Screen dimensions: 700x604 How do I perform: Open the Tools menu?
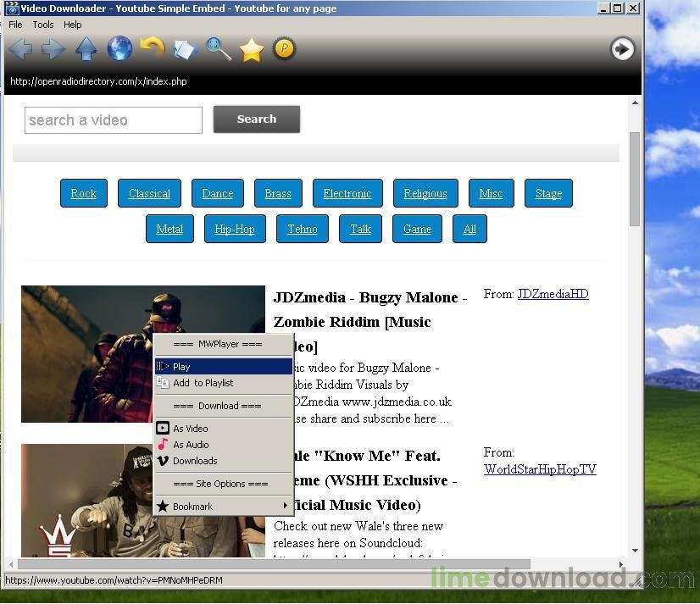[x=42, y=25]
